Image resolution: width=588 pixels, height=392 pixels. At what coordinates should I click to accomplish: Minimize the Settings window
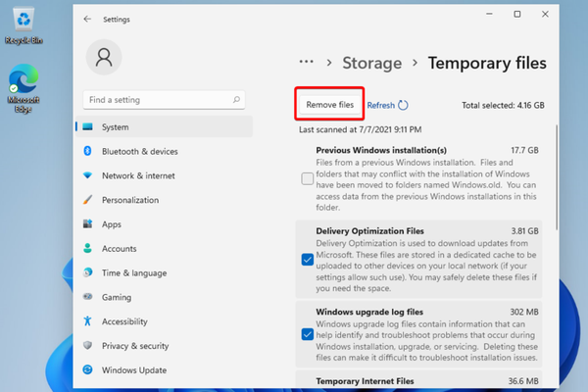489,15
